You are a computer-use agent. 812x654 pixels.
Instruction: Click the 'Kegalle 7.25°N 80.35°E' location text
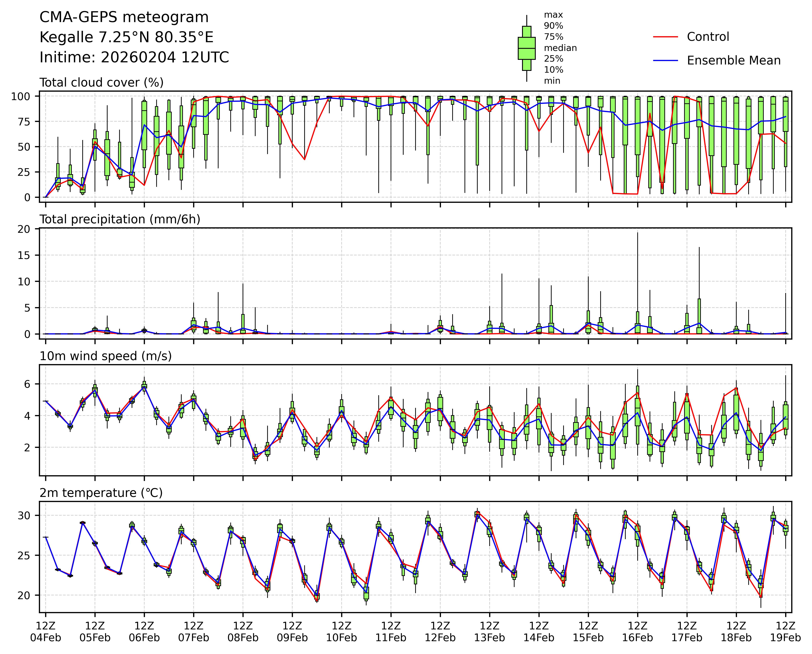click(x=126, y=37)
